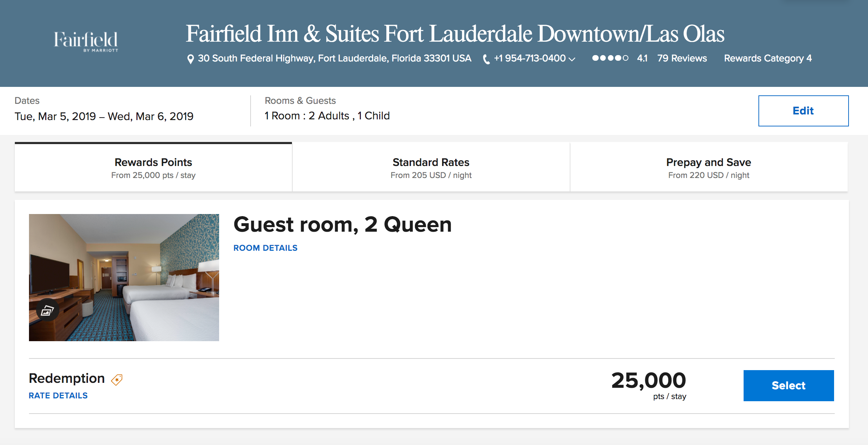Switch to the Prepay and Save tab
868x445 pixels.
pyautogui.click(x=709, y=167)
